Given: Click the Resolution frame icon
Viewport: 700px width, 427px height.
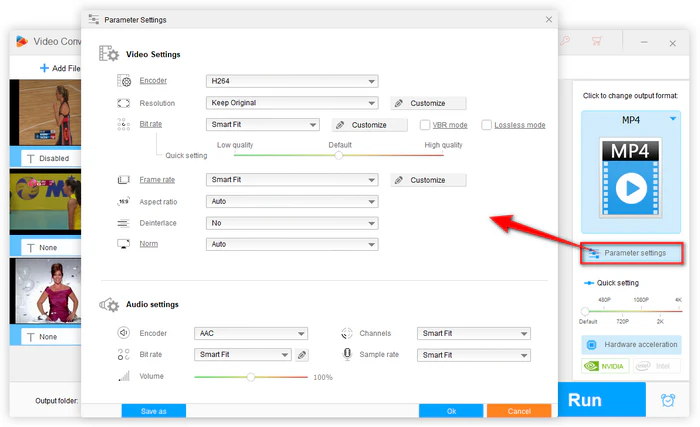Looking at the screenshot, I should pyautogui.click(x=123, y=103).
